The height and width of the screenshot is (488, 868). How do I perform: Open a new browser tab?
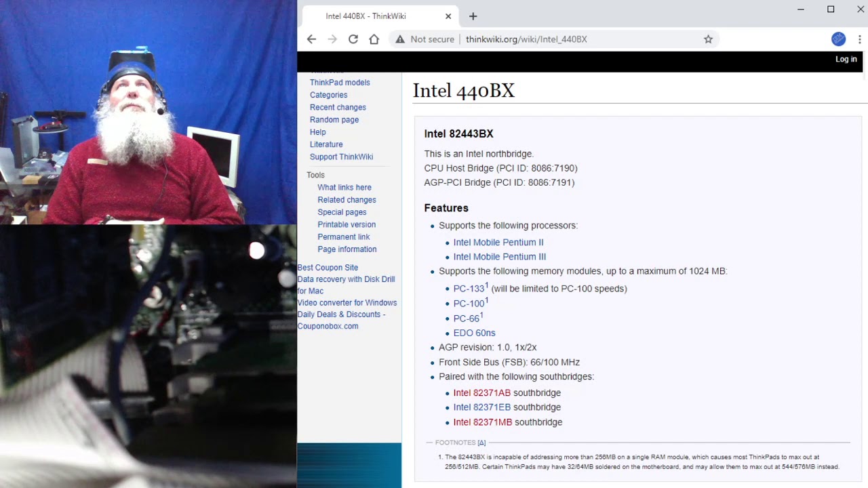(473, 16)
